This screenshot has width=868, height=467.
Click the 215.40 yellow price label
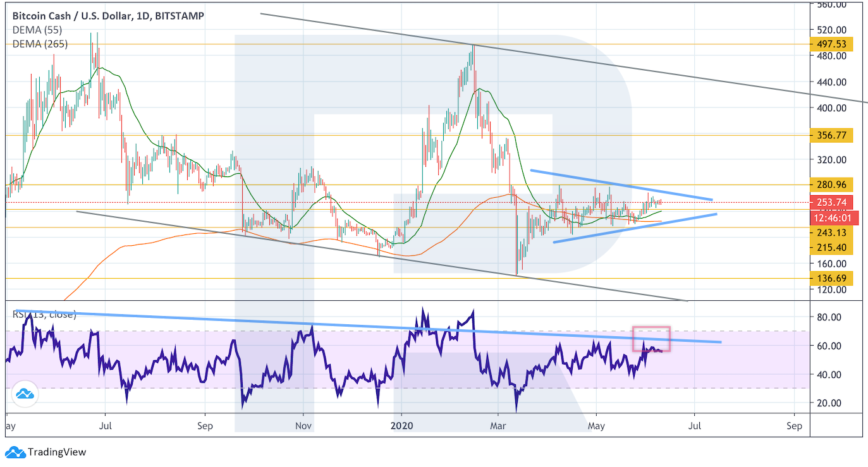tap(831, 247)
